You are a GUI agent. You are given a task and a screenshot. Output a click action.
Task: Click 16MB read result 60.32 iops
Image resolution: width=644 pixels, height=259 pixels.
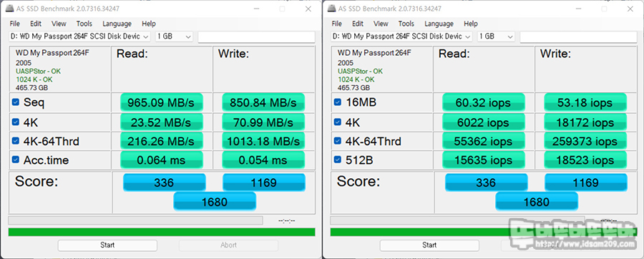[x=484, y=102]
